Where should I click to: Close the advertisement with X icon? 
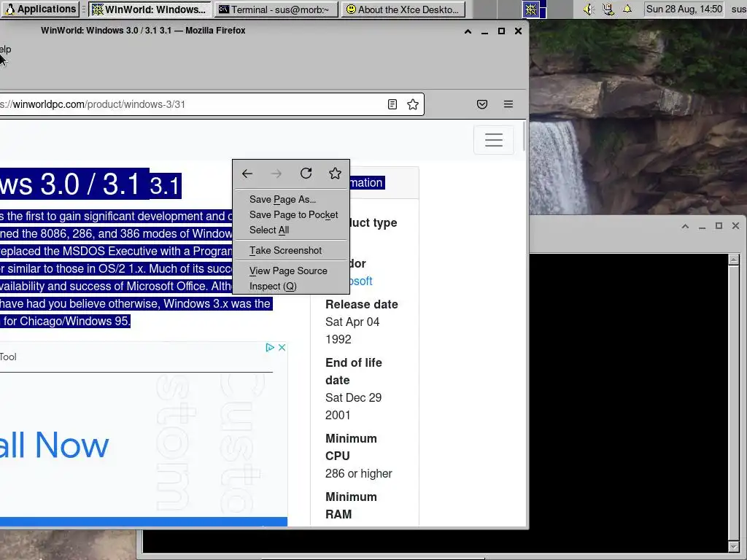[282, 348]
